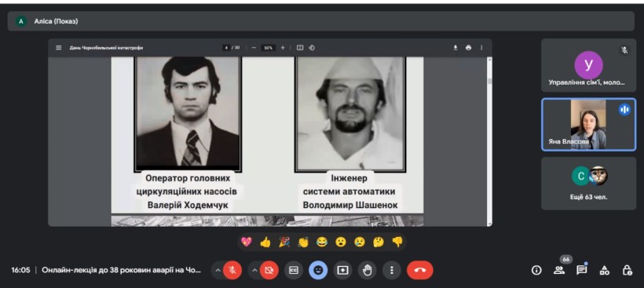Turn on the camera button
Viewport: 644px width, 288px height.
pyautogui.click(x=269, y=271)
